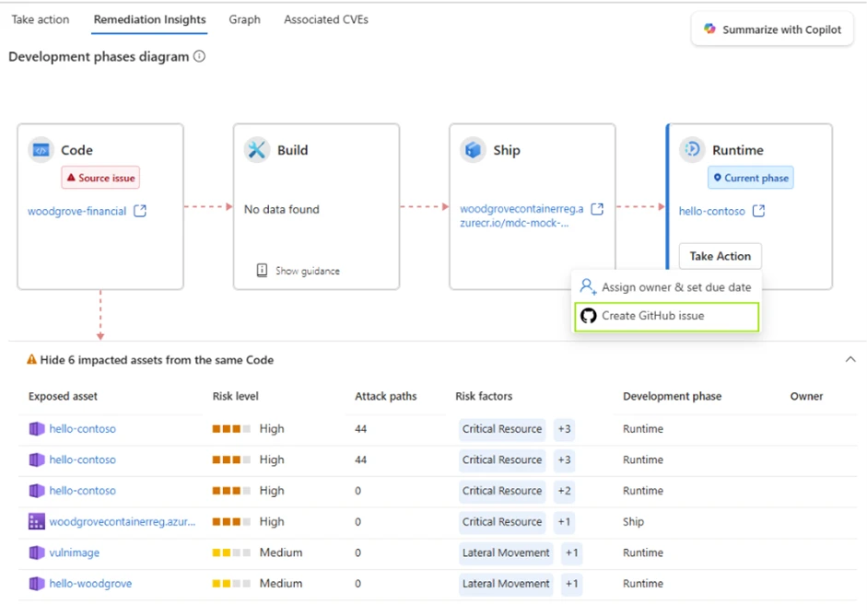The image size is (867, 616).
Task: Click the Runtime phase icon
Action: (691, 150)
